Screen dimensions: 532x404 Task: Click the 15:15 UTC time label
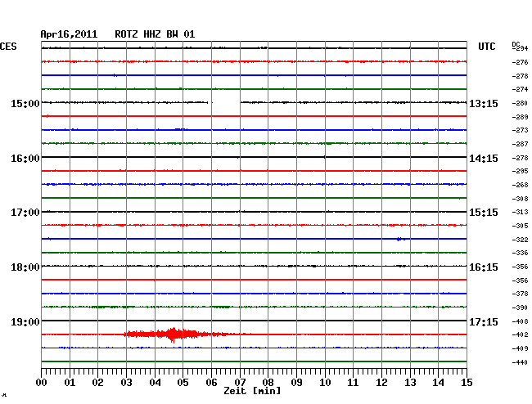tap(484, 213)
